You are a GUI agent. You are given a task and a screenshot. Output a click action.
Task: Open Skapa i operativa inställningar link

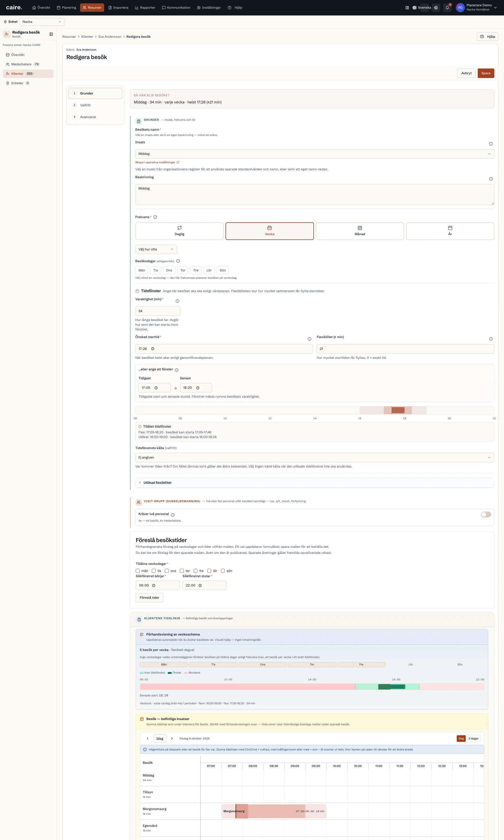click(x=157, y=162)
